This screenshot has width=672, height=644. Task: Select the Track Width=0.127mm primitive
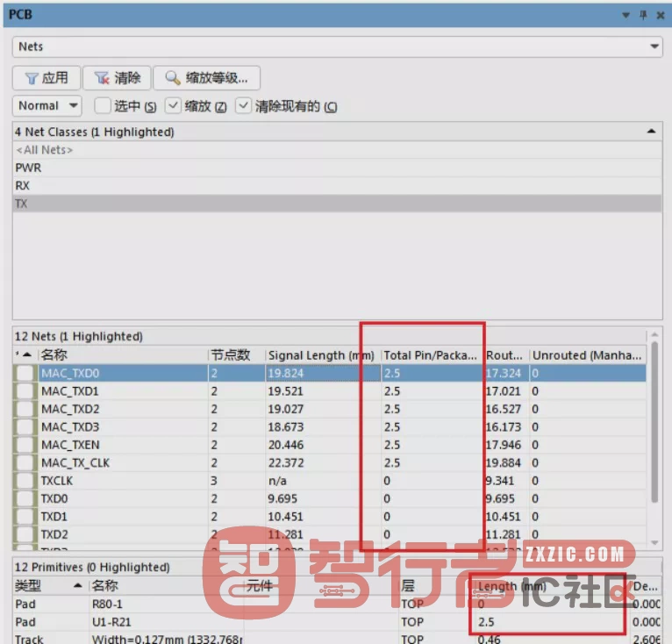click(x=337, y=639)
